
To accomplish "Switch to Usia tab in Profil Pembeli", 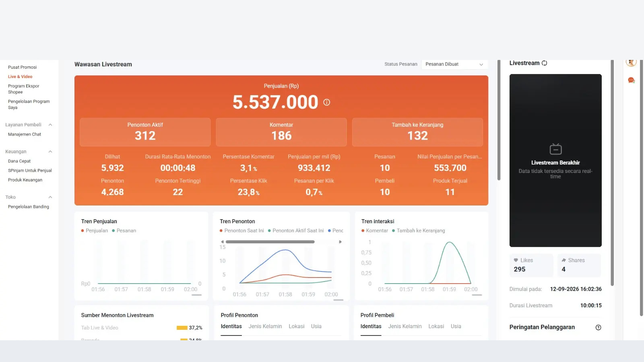I will pos(456,327).
